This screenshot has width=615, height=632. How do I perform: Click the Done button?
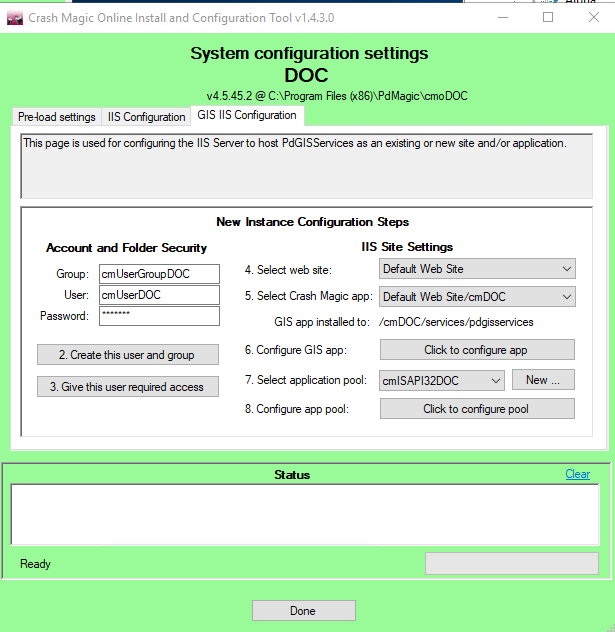point(304,611)
